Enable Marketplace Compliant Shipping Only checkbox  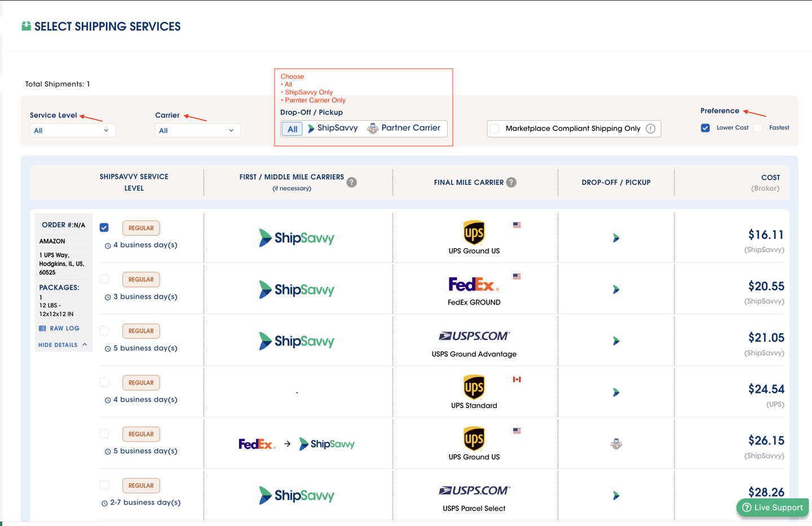(x=495, y=129)
